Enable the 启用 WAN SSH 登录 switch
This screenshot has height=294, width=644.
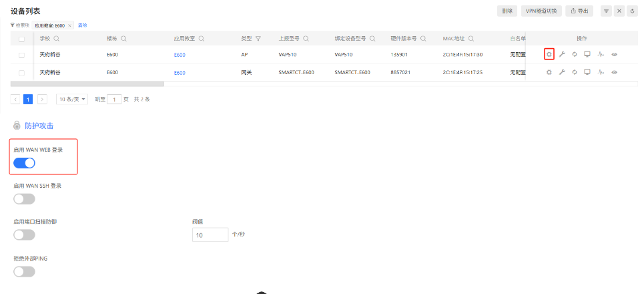click(24, 198)
